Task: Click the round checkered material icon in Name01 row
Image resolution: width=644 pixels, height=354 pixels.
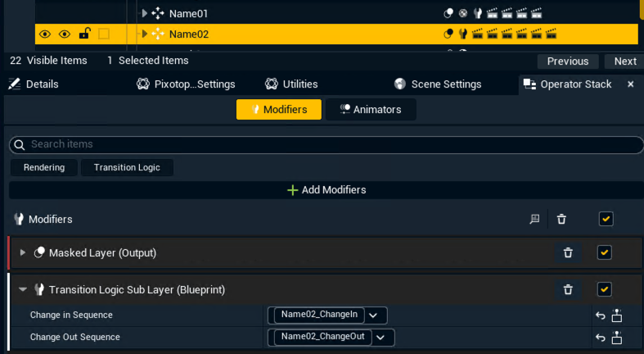Action: point(463,14)
